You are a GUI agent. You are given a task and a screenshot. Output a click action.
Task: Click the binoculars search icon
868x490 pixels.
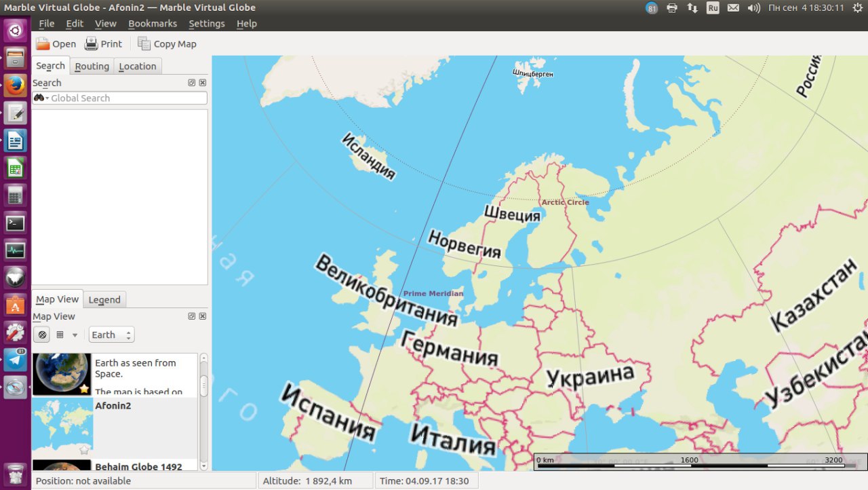[x=39, y=98]
